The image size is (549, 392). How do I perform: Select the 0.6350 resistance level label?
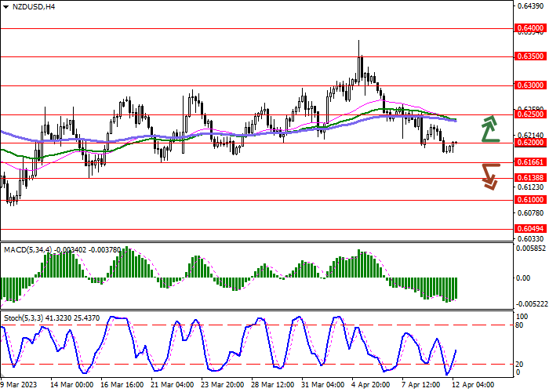pos(529,56)
